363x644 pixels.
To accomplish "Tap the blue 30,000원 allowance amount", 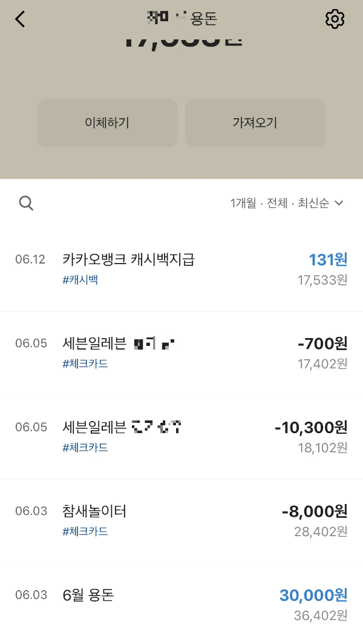I will [313, 596].
